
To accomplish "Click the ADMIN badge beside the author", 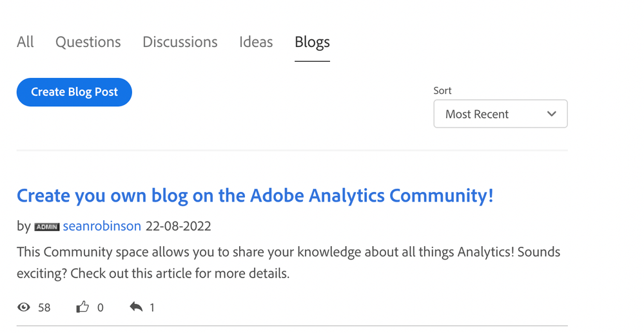I will (47, 227).
